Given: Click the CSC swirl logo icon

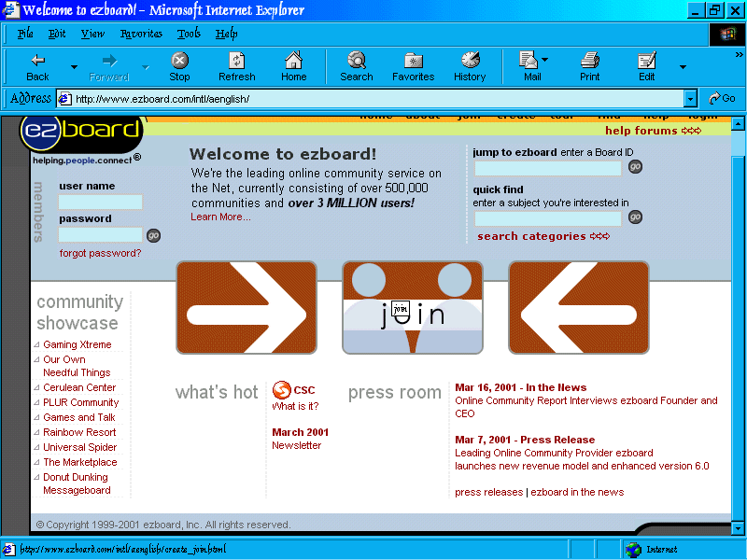Looking at the screenshot, I should pyautogui.click(x=282, y=390).
